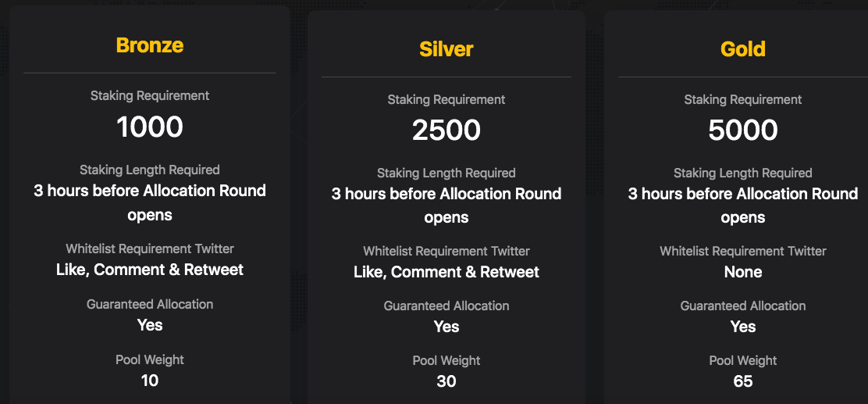Image resolution: width=868 pixels, height=404 pixels.
Task: Click Bronze card's Like, Comment & Retweet text
Action: [150, 270]
